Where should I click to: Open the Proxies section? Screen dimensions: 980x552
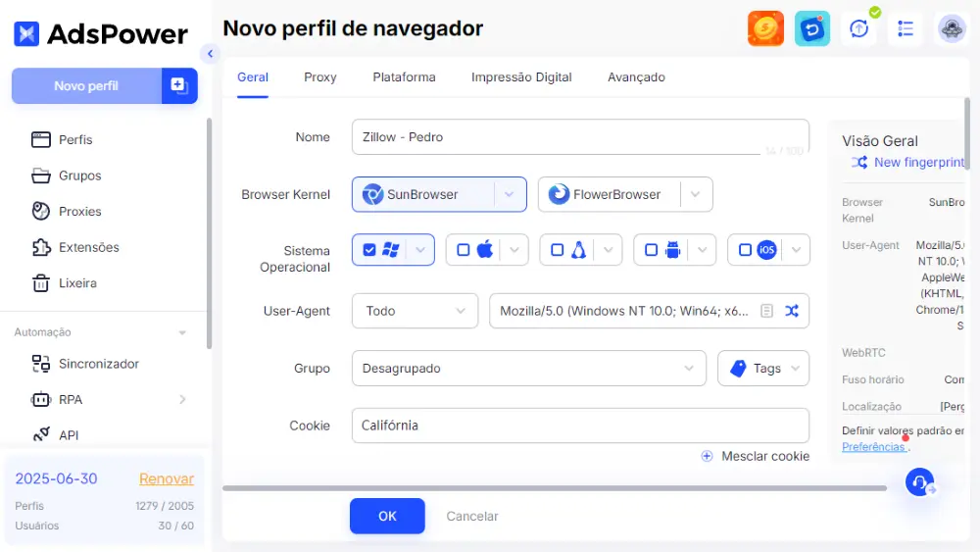point(67,212)
